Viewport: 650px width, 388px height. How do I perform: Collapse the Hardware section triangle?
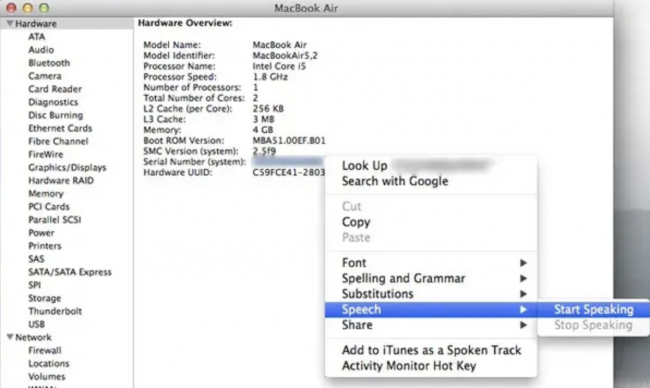point(10,24)
